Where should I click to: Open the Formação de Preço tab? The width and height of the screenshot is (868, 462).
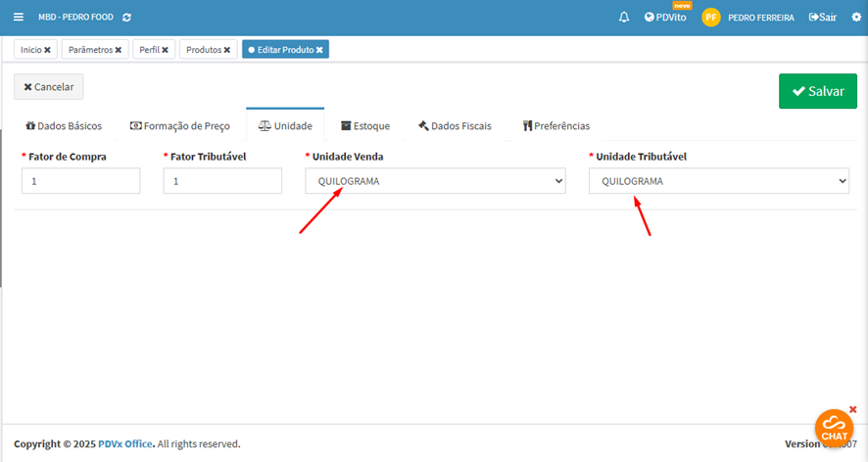pos(180,126)
